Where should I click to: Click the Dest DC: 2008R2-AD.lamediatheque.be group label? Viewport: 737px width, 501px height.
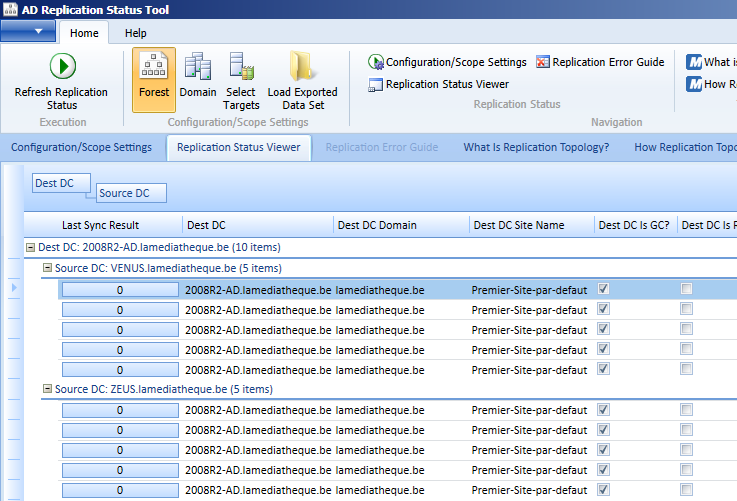pos(159,247)
